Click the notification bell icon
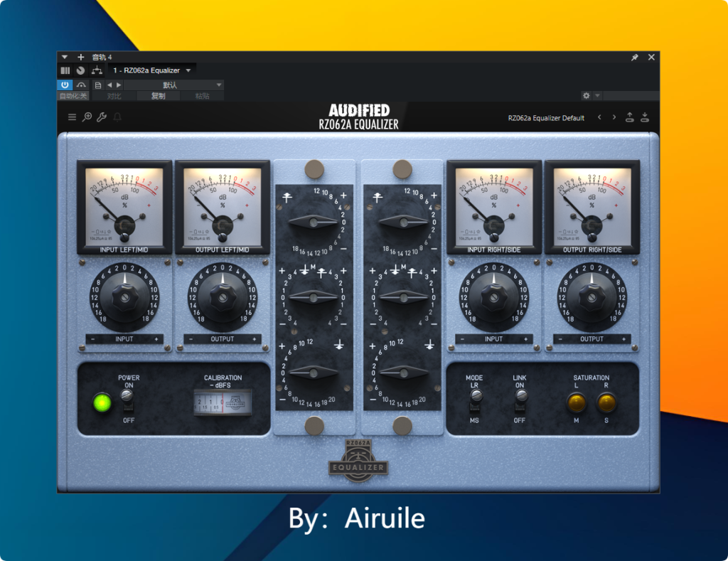Screen dimensions: 728x561 [117, 117]
